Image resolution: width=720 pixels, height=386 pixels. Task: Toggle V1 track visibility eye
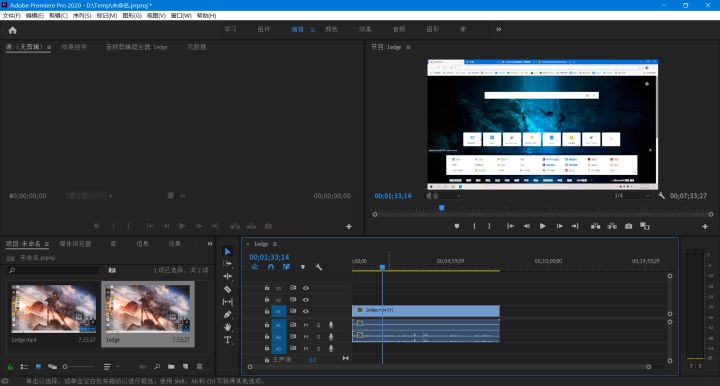click(305, 311)
